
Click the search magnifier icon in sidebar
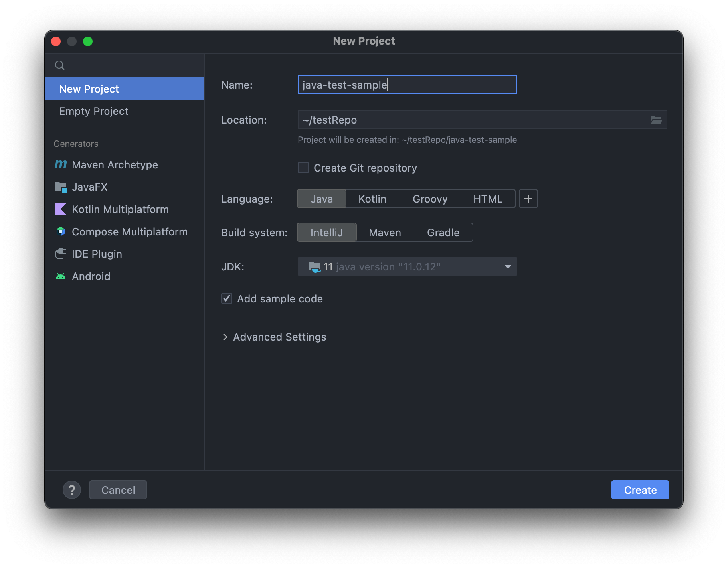(60, 65)
